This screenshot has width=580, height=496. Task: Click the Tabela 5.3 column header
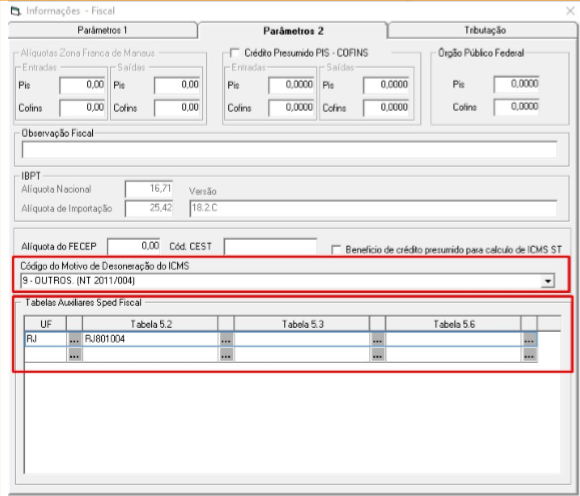(302, 324)
